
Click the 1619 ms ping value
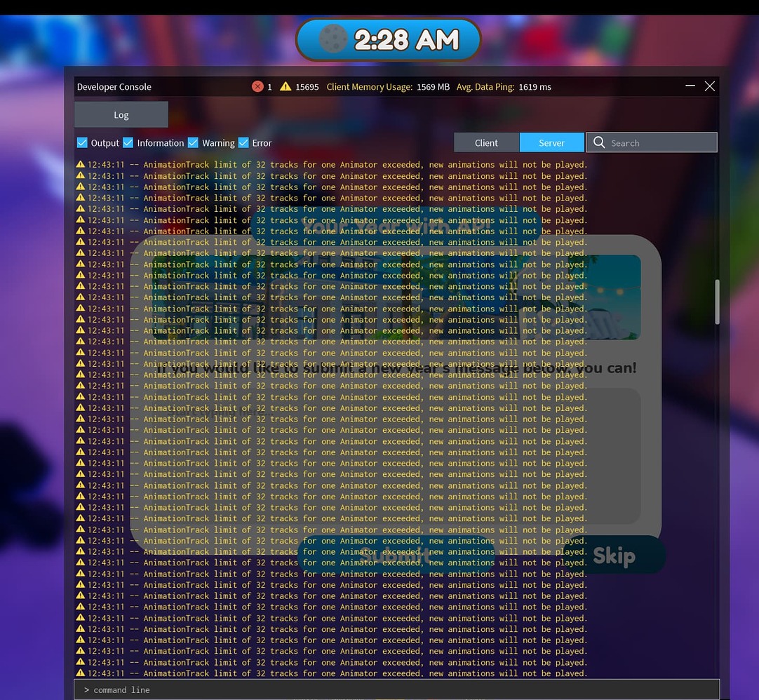click(x=535, y=87)
